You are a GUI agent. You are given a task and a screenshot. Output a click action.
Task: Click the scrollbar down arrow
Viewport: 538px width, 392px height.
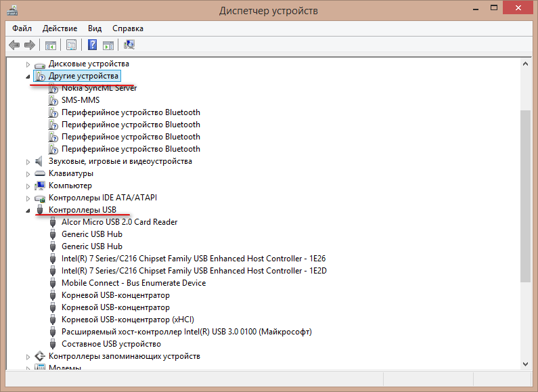(x=525, y=364)
